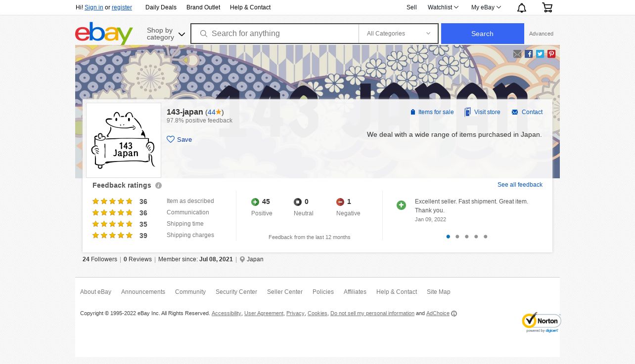The width and height of the screenshot is (635, 364).
Task: Expand the Watchlist dropdown
Action: click(443, 7)
